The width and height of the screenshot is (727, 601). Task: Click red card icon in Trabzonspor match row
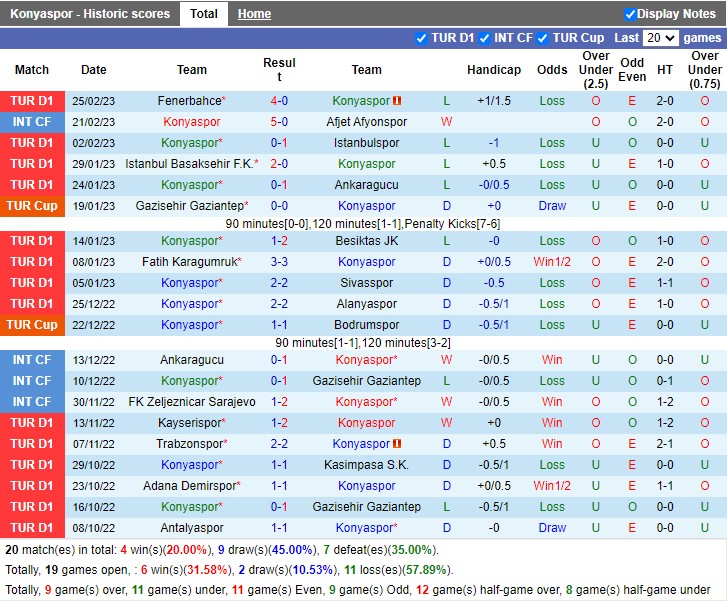pyautogui.click(x=397, y=444)
